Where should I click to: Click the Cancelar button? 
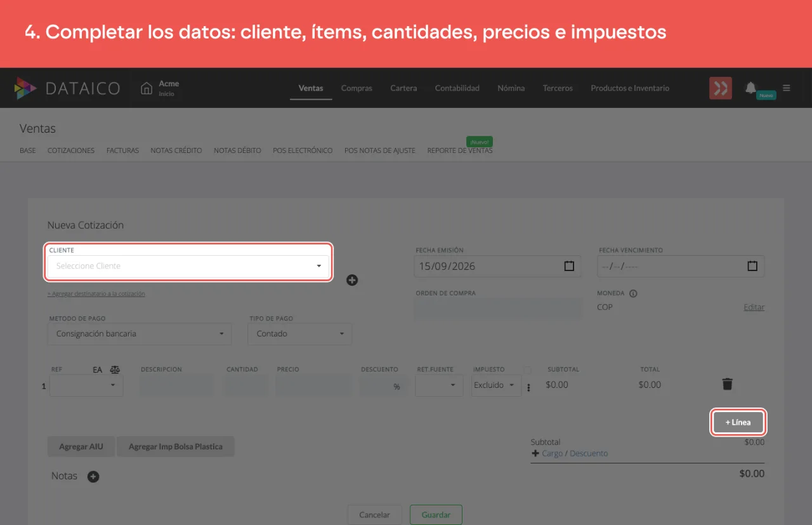(374, 515)
